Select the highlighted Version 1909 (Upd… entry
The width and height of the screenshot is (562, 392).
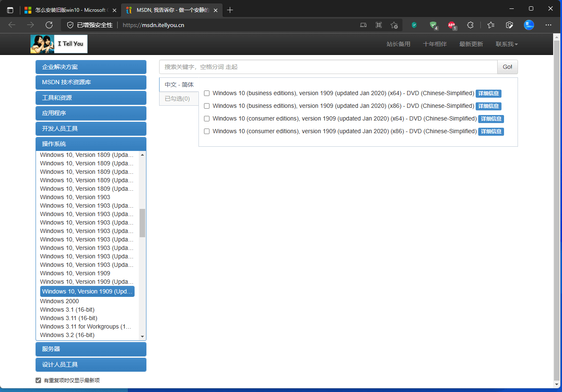87,291
